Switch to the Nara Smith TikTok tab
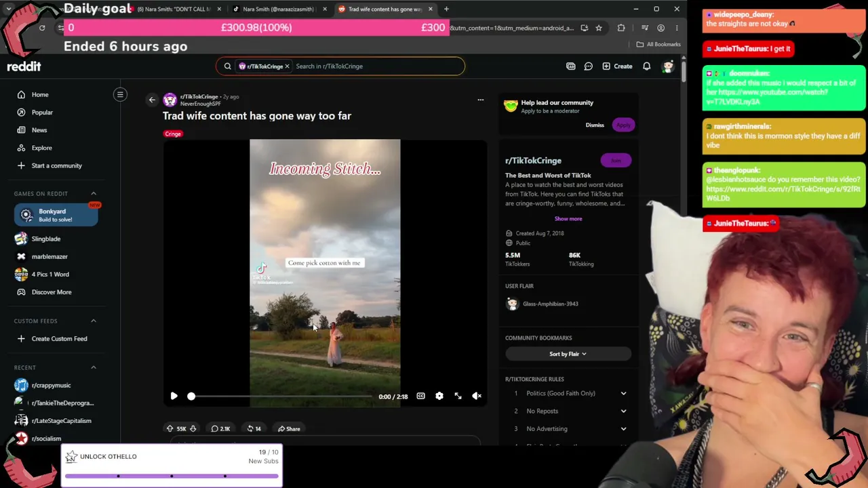The image size is (868, 488). click(x=278, y=9)
